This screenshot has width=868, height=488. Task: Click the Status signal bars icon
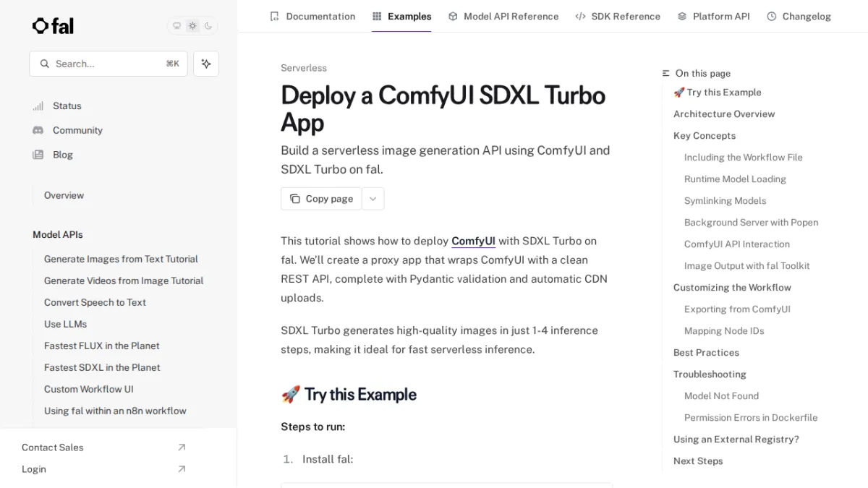(x=38, y=106)
